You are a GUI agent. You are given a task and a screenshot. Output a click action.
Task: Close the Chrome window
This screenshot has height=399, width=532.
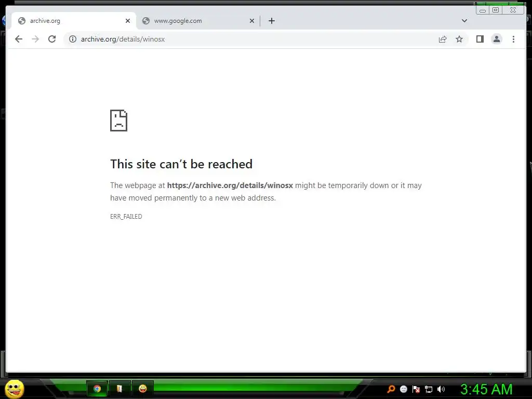click(x=513, y=10)
